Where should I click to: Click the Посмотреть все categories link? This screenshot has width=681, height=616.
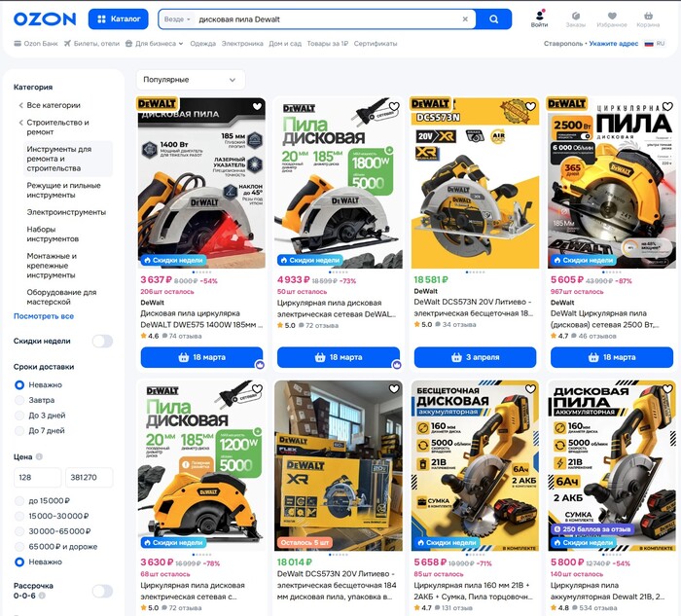(44, 316)
